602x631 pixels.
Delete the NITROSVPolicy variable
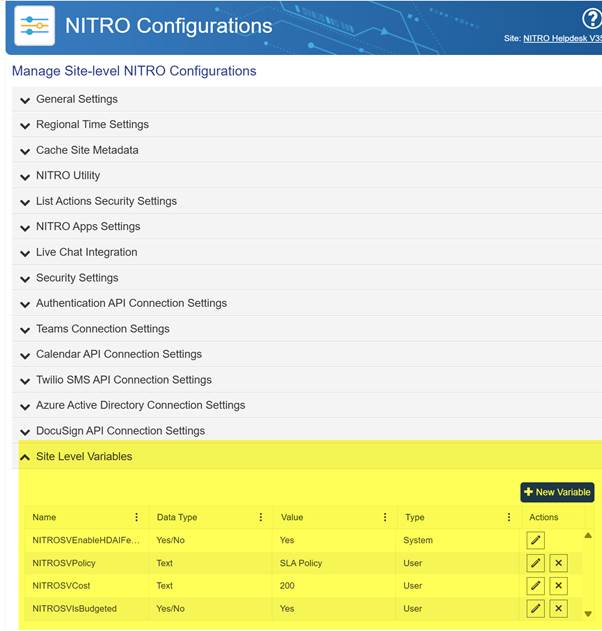(559, 563)
